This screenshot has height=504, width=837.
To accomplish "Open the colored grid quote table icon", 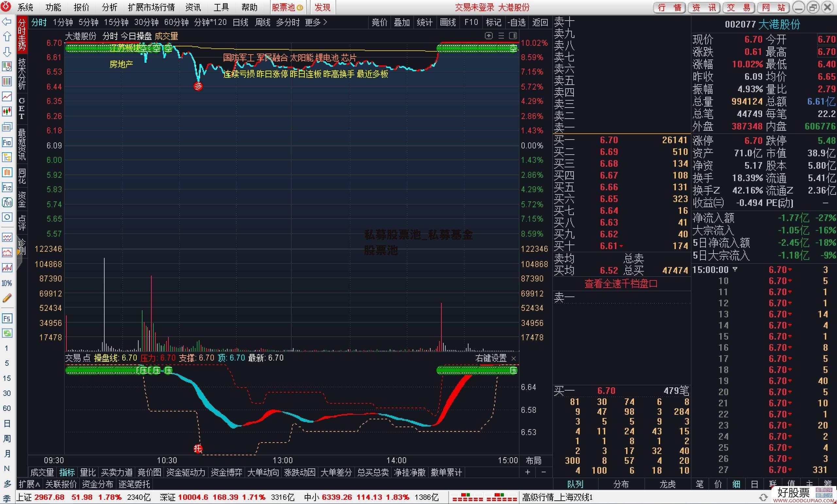I will point(7,81).
